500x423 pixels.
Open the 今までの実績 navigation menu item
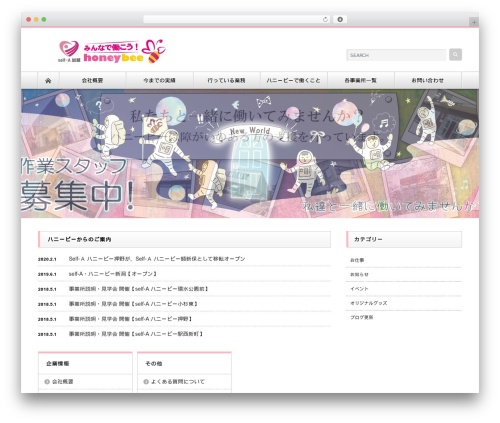click(159, 80)
